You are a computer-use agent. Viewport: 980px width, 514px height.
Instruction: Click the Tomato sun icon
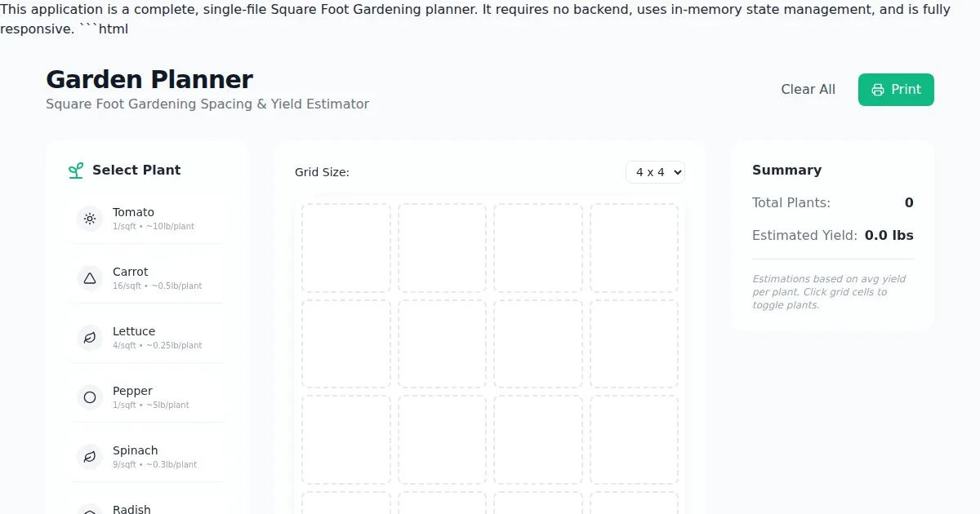pyautogui.click(x=90, y=219)
